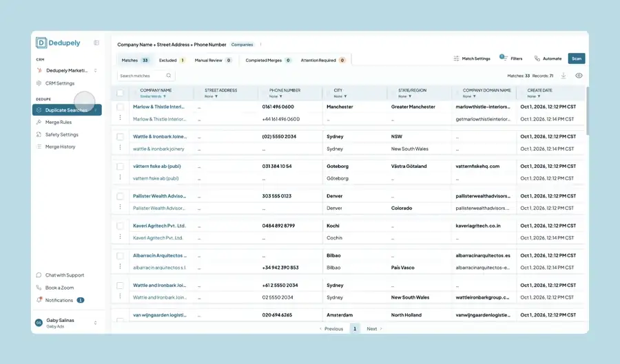Click the Filters icon

click(x=503, y=58)
